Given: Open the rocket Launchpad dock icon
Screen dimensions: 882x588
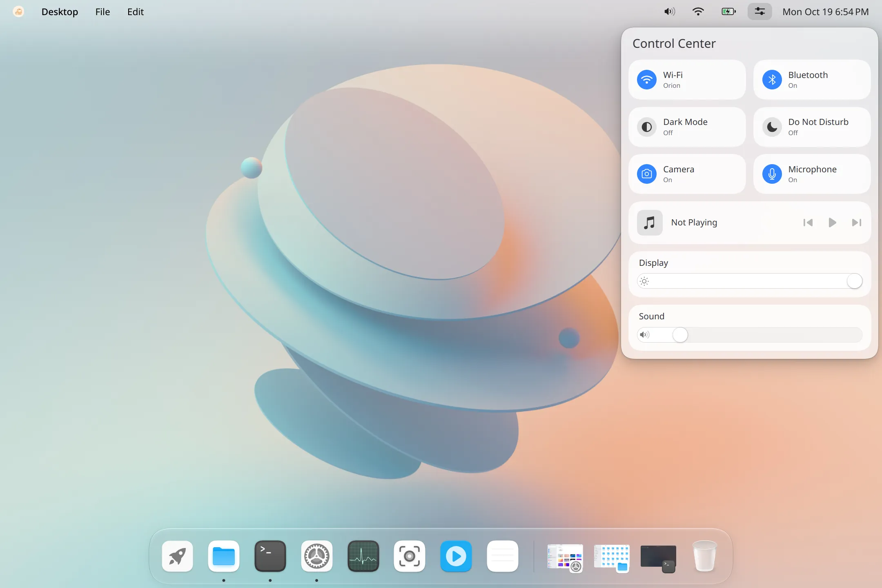Looking at the screenshot, I should point(177,556).
